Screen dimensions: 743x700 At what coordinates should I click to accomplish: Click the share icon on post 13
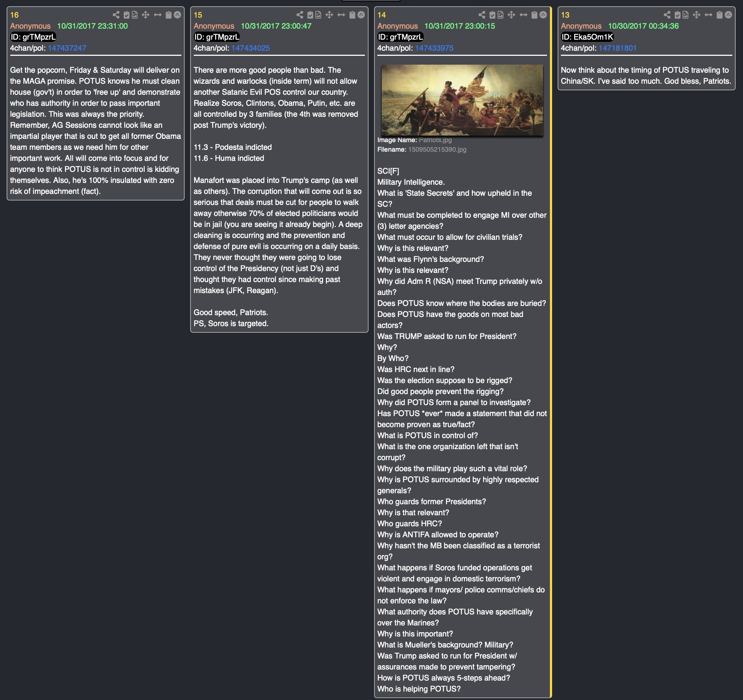[667, 15]
